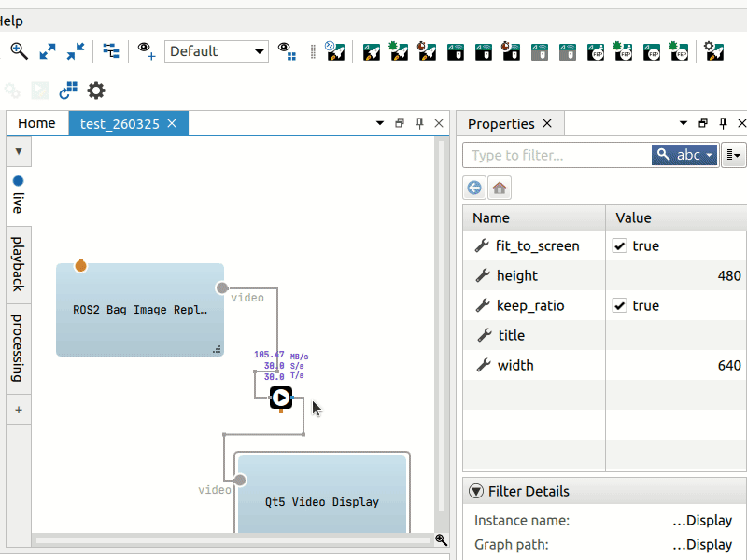This screenshot has width=747, height=560.
Task: Click the home icon in Properties panel
Action: [500, 188]
